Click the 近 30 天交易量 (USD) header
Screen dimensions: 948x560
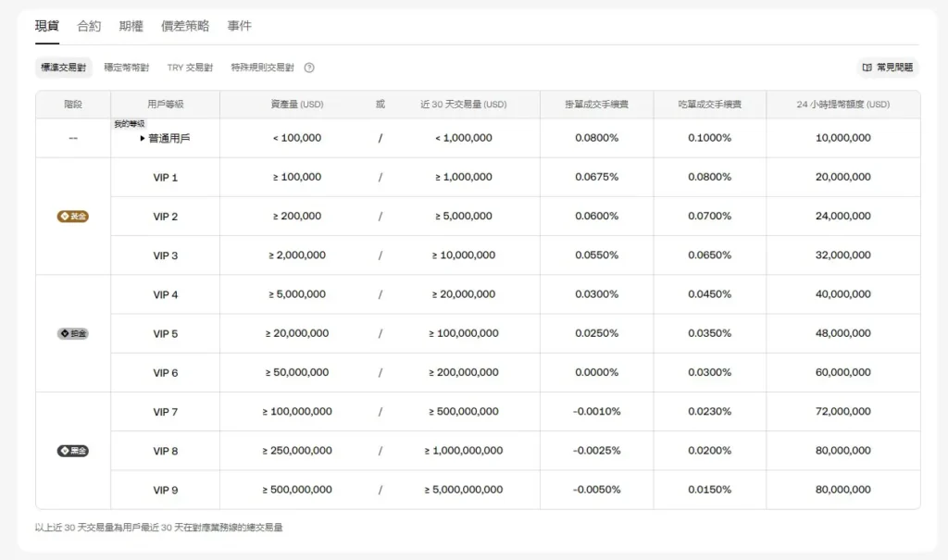point(464,104)
